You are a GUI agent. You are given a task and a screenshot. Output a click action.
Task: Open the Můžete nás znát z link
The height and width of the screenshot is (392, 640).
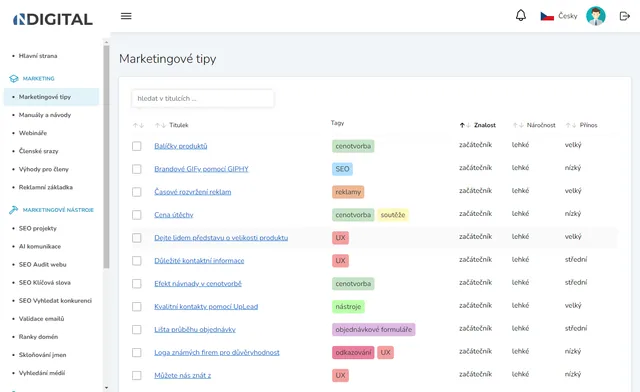pos(182,375)
